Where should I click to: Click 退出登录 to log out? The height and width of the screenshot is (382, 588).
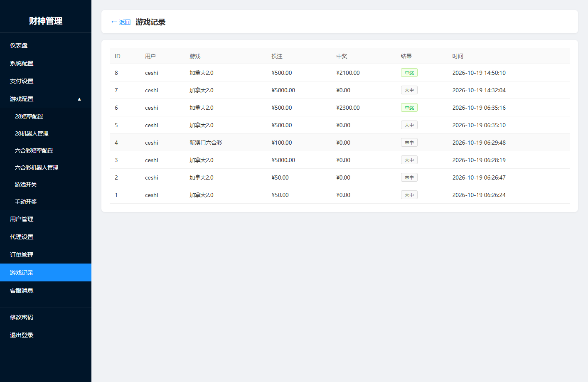(46, 335)
